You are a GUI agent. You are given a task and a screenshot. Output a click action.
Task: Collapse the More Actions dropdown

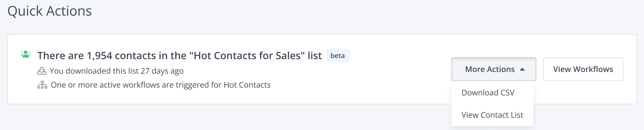494,69
